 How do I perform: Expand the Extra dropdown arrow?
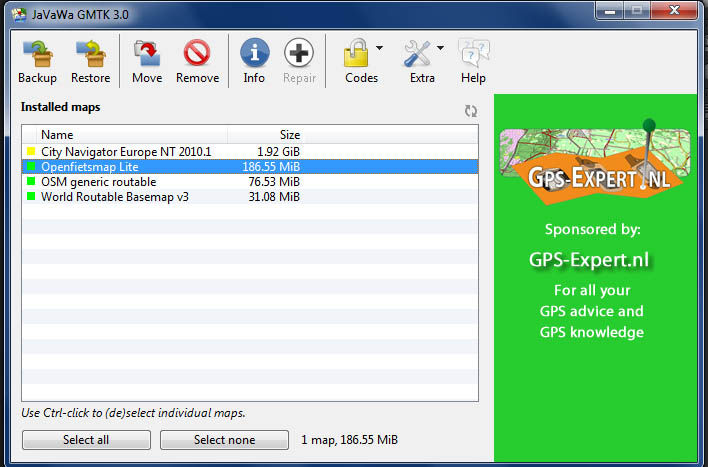(441, 47)
